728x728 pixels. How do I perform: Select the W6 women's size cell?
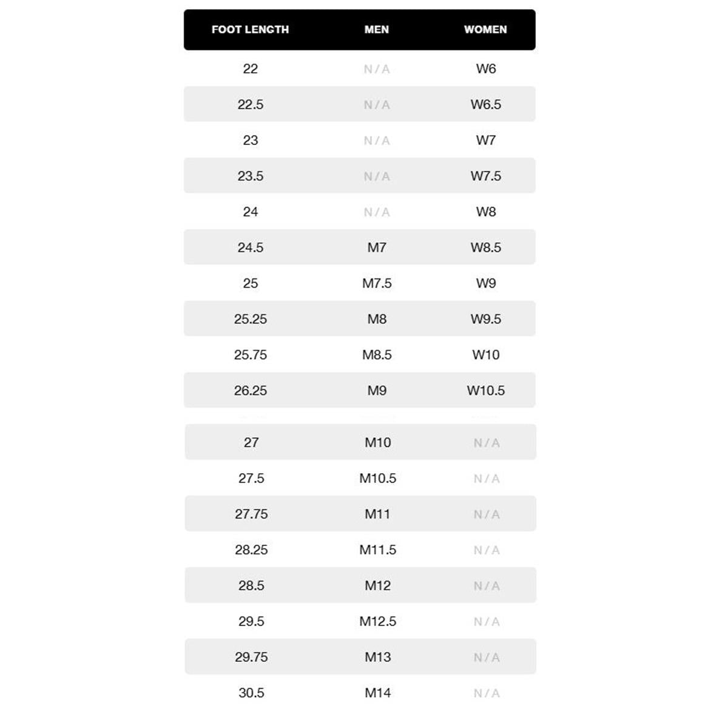486,69
